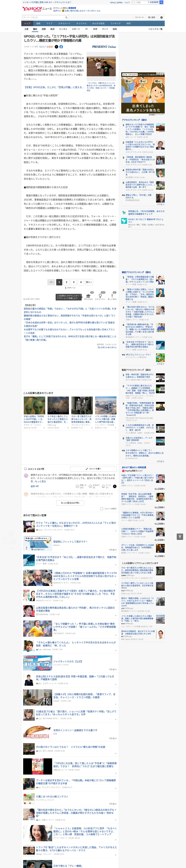Open the 有料 navigation tab
Image resolution: width=186 pixels, height=868 pixels.
coord(129,23)
